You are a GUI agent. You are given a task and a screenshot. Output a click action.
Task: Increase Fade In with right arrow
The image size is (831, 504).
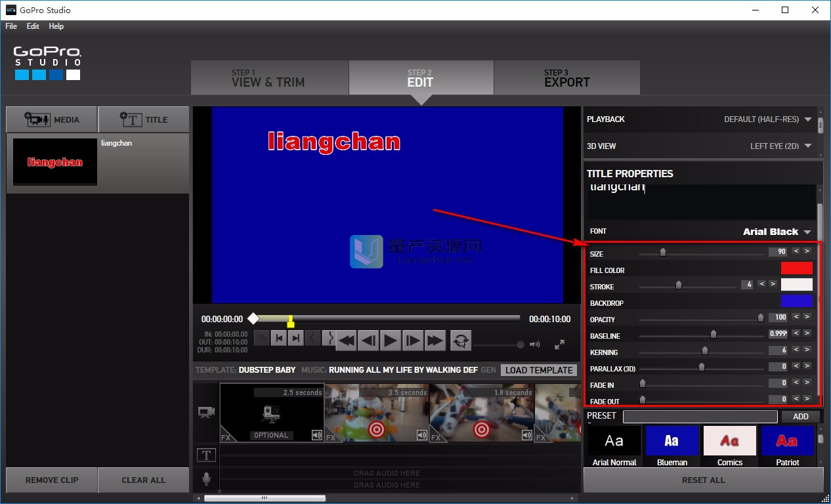click(x=807, y=383)
